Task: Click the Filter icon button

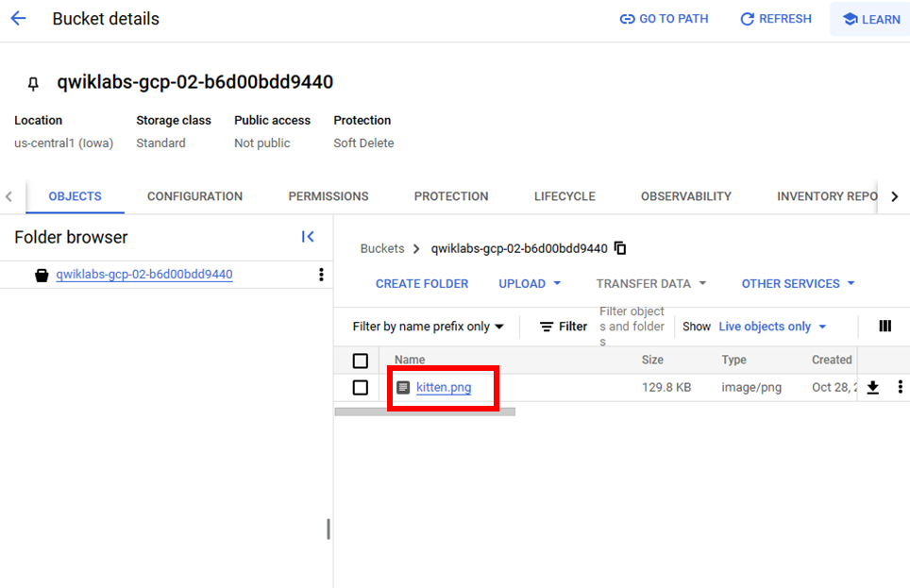Action: (563, 327)
